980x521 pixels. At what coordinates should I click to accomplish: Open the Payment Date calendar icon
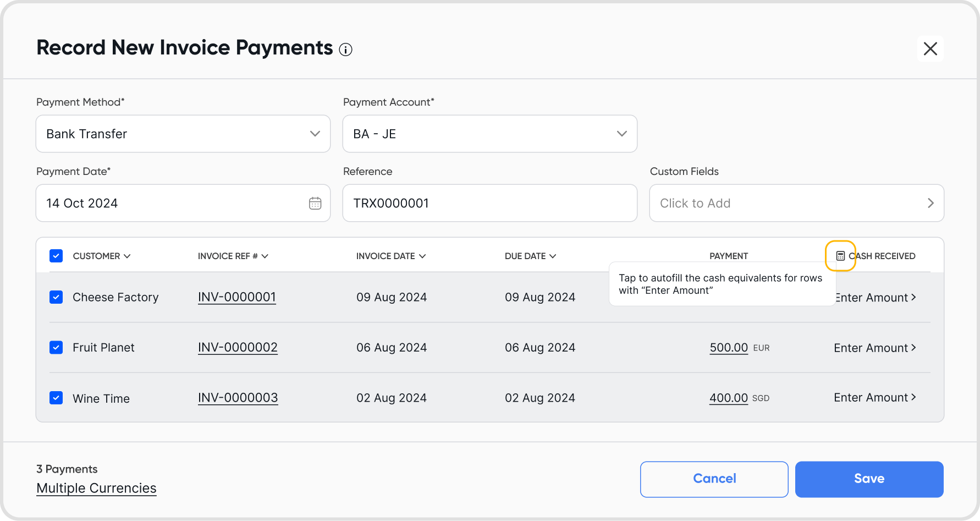tap(315, 204)
